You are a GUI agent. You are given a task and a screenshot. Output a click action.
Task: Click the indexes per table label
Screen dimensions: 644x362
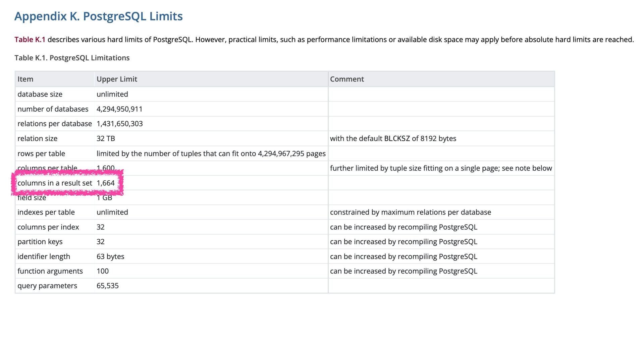point(46,212)
